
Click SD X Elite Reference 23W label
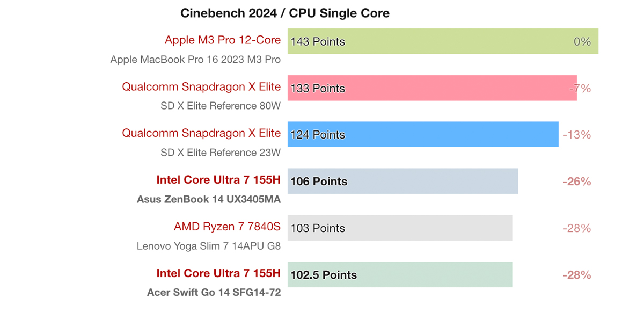221,153
